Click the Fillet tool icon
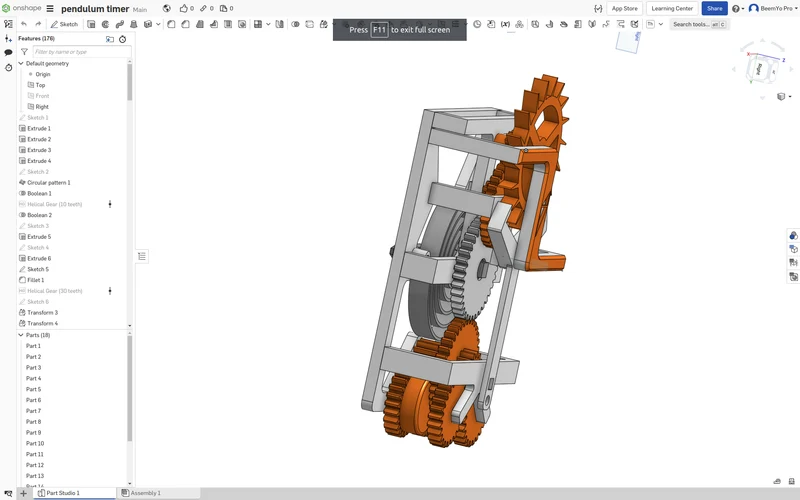The width and height of the screenshot is (800, 500). click(x=171, y=24)
